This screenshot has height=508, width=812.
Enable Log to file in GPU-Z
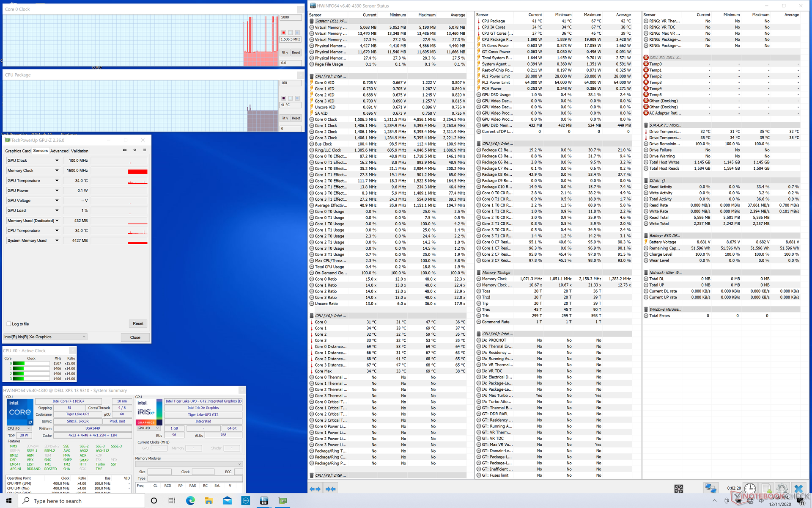tap(9, 324)
